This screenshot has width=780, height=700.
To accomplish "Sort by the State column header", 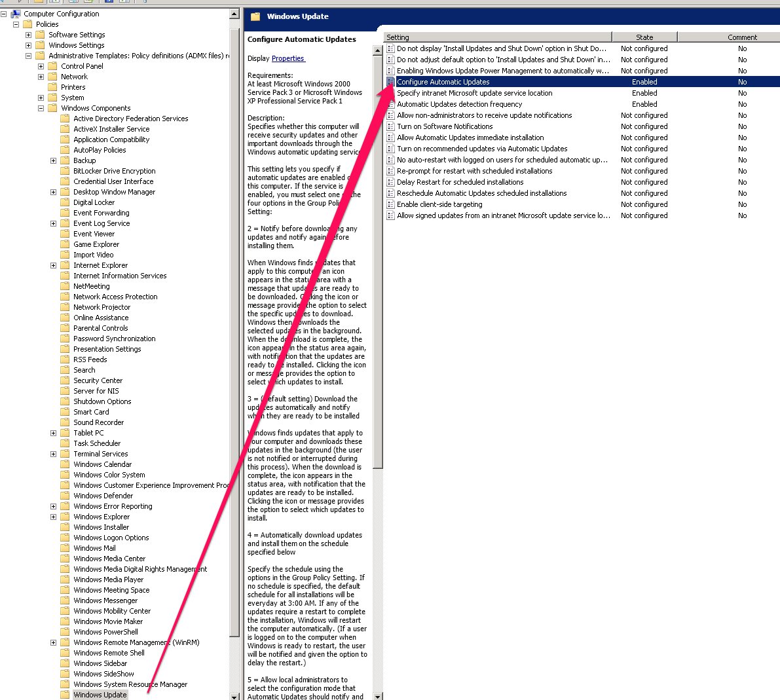I will click(x=644, y=37).
